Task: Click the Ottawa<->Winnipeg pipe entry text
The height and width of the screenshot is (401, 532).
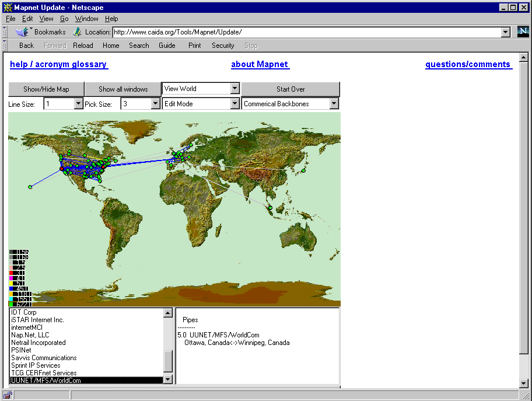Action: click(237, 343)
